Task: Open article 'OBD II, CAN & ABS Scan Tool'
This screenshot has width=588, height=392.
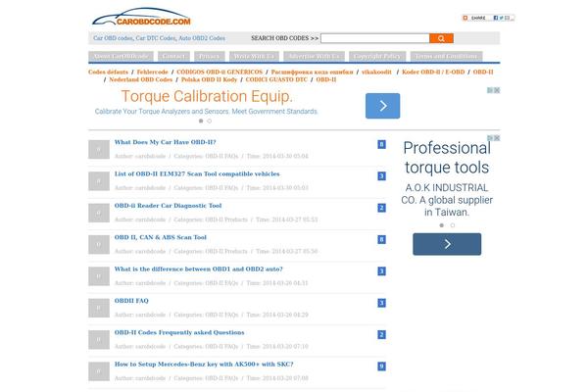Action: tap(161, 237)
